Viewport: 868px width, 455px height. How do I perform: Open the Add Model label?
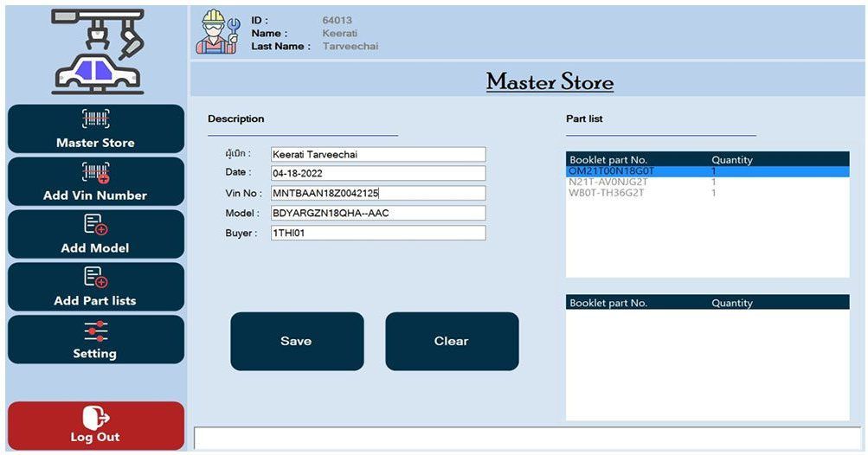[95, 248]
